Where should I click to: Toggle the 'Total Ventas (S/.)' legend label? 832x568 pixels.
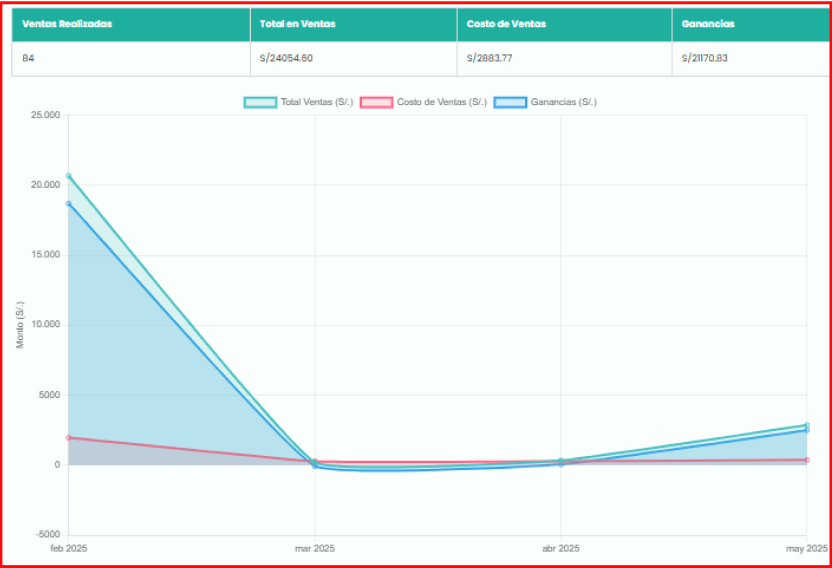tap(316, 102)
